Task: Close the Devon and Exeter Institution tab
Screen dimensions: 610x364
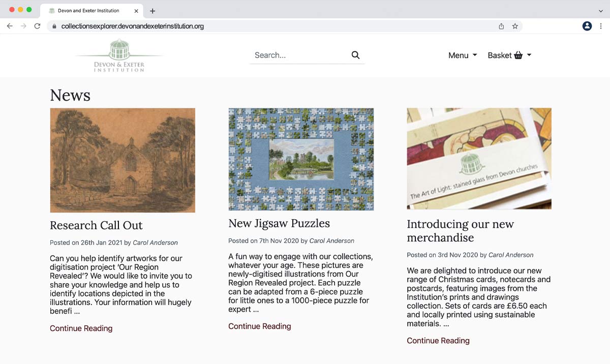Action: point(136,11)
